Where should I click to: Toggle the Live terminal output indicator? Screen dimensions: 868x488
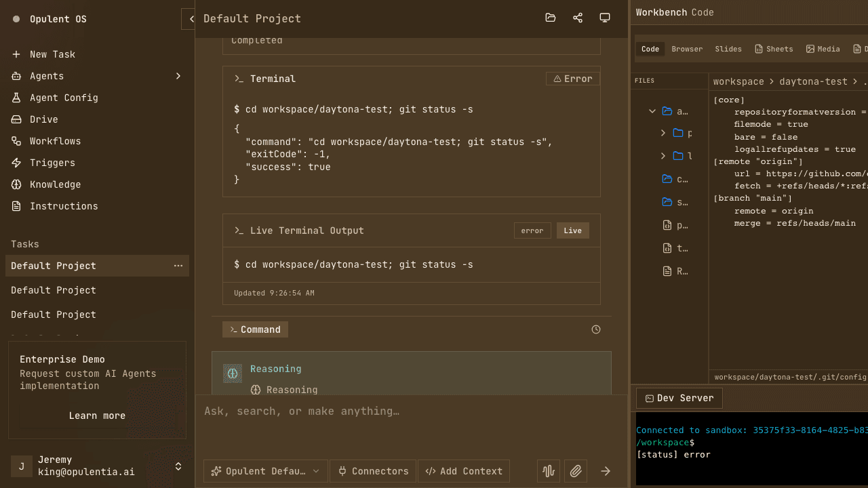coord(572,230)
